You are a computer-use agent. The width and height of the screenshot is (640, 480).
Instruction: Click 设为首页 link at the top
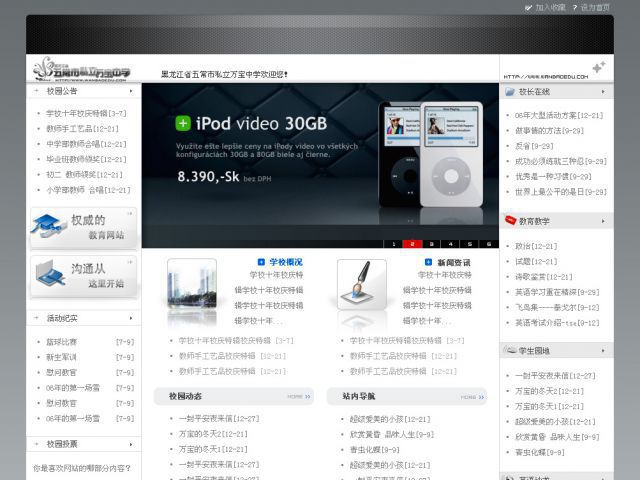[595, 7]
